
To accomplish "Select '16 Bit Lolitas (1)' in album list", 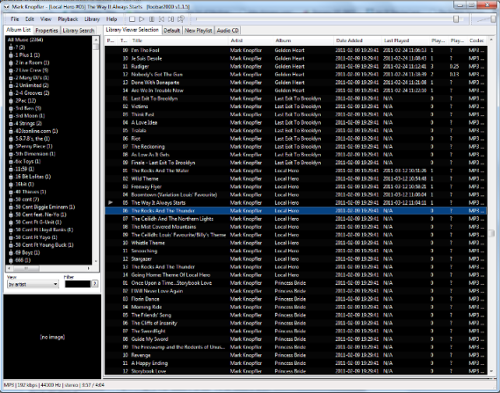I will tap(33, 177).
